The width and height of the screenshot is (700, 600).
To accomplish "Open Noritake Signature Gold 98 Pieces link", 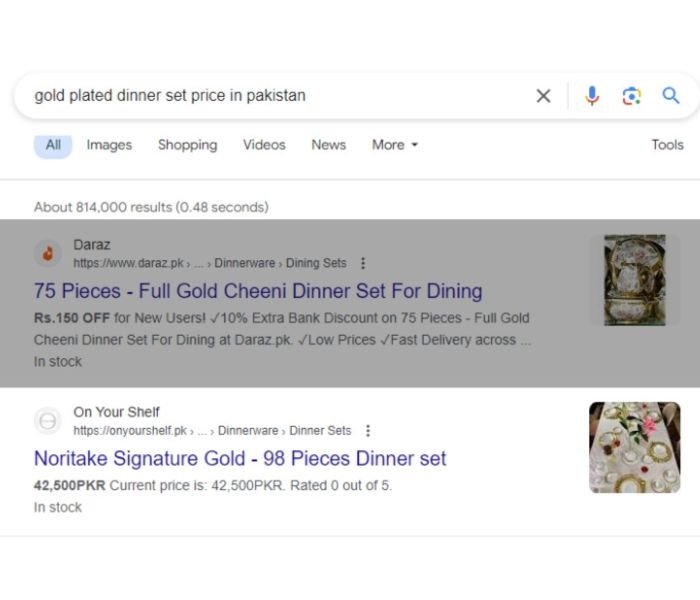I will click(x=240, y=459).
